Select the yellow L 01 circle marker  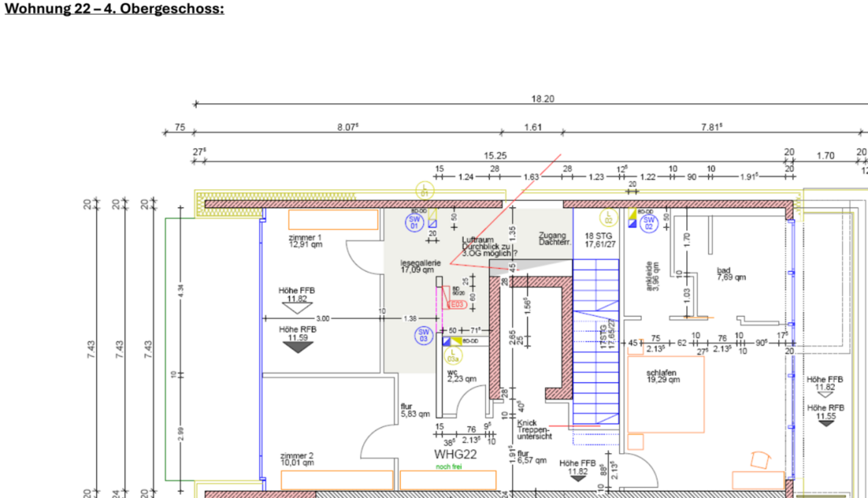click(424, 189)
